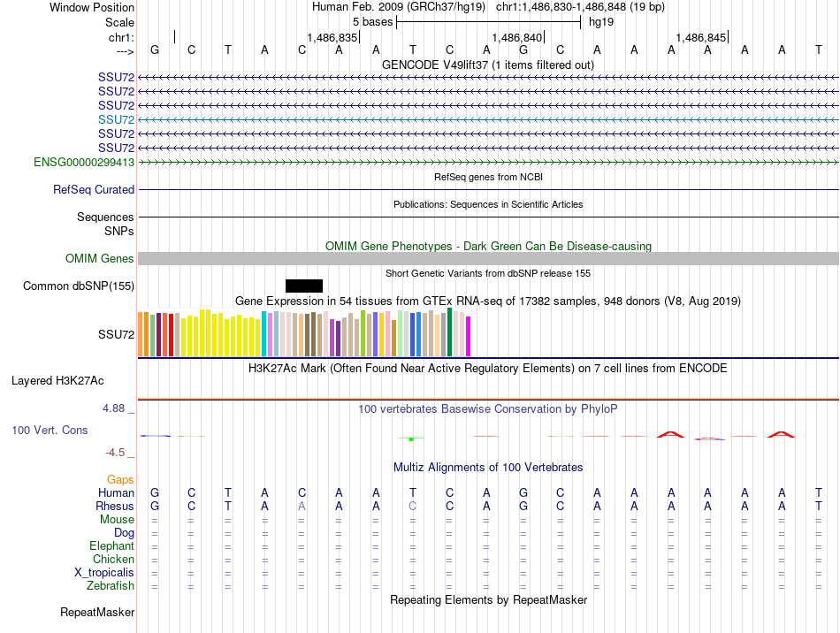Click the Mouse species label

tap(117, 519)
